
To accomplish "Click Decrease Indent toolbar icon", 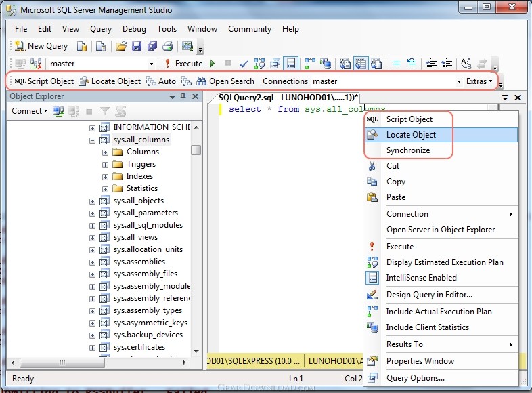I will tap(431, 64).
